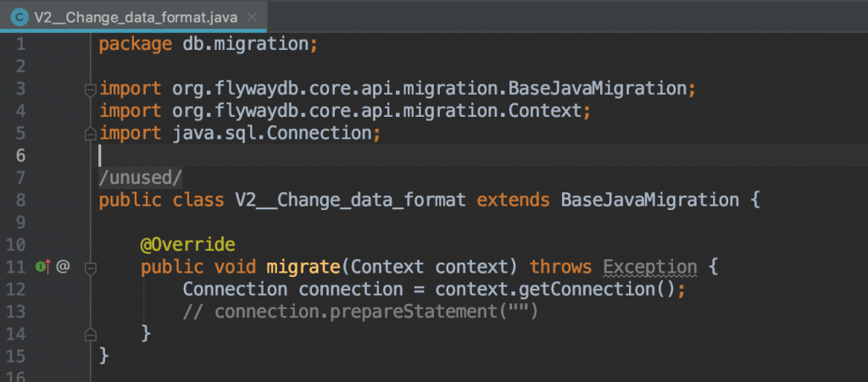Viewport: 868px width, 382px height.
Task: Click the method fold end marker at line 14
Action: tap(90, 335)
